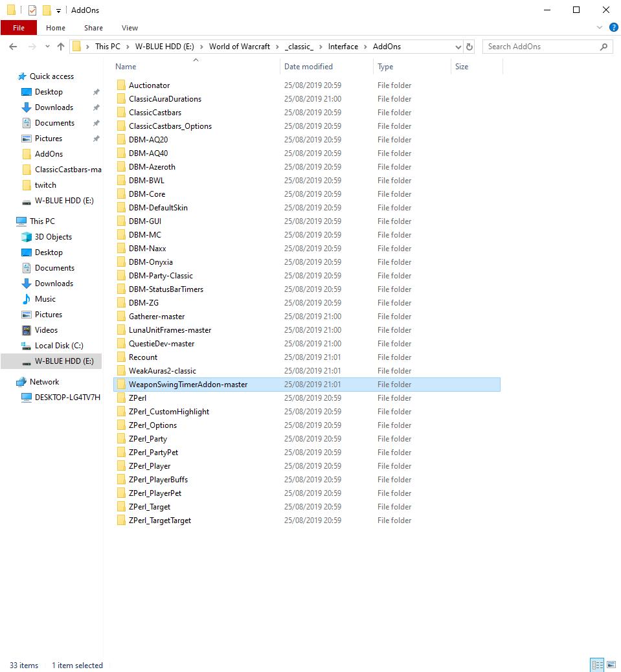Select 'This PC' in the address bar
The width and height of the screenshot is (621, 672).
[x=107, y=46]
